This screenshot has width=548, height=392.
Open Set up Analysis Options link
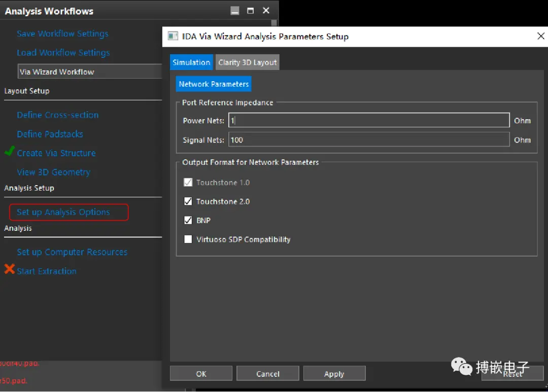(x=63, y=212)
